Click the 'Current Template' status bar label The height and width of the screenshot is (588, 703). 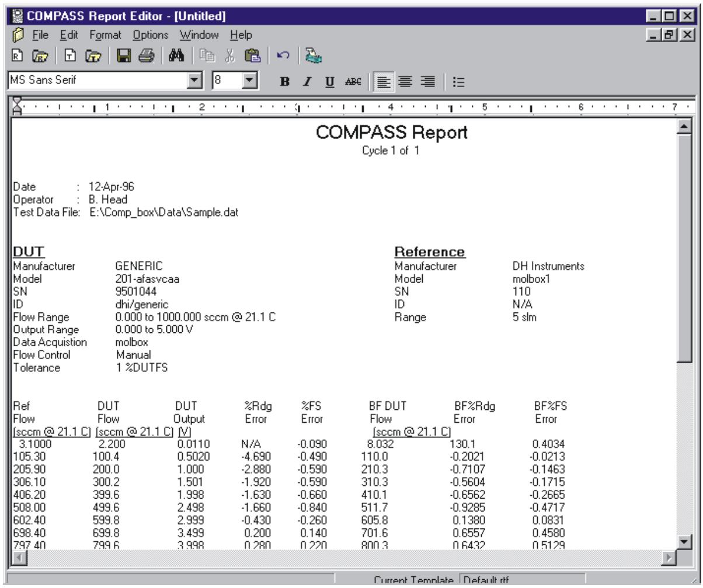pos(414,580)
